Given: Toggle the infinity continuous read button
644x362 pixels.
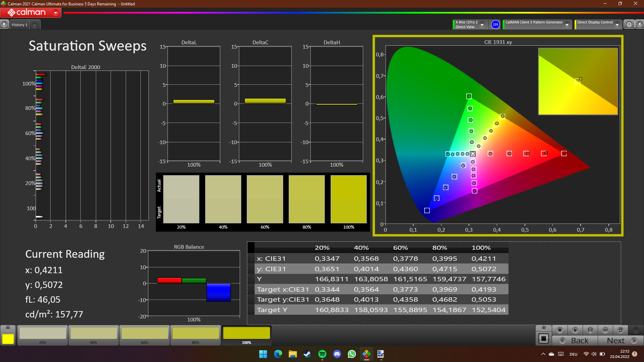Looking at the screenshot, I should coord(605,330).
